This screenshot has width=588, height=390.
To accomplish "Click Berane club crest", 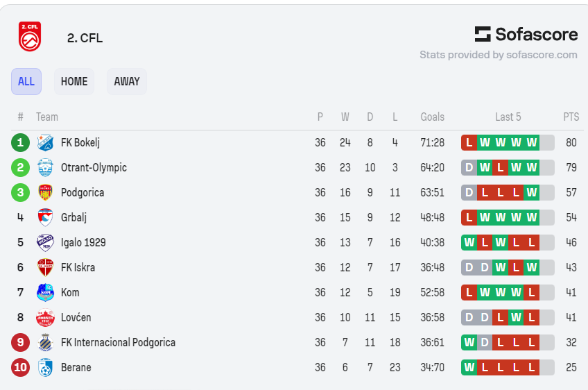I will 45,368.
